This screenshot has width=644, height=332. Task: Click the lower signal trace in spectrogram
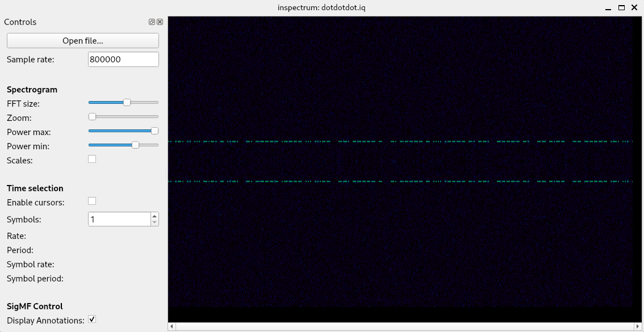point(400,182)
